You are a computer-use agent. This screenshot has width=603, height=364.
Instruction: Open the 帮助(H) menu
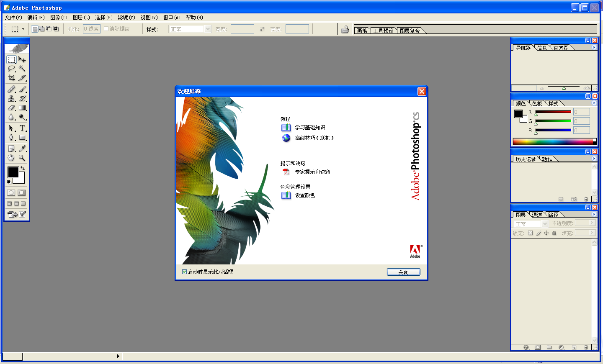(x=194, y=18)
